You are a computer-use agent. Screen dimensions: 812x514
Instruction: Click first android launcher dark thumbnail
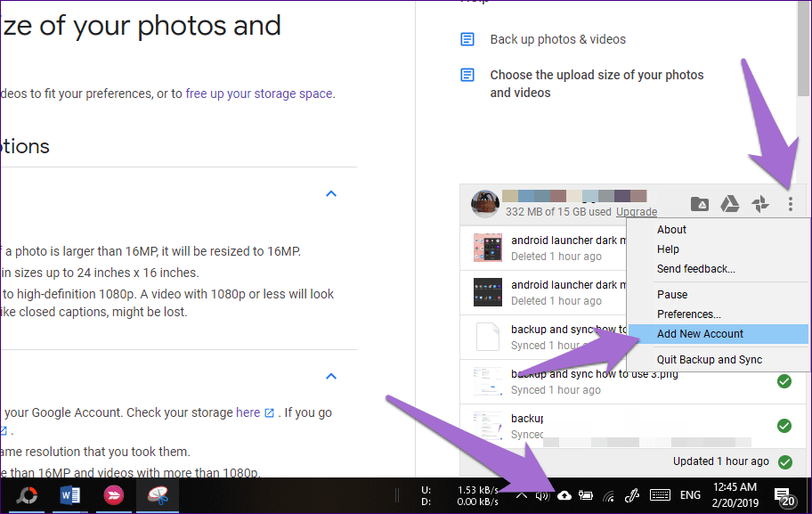488,248
